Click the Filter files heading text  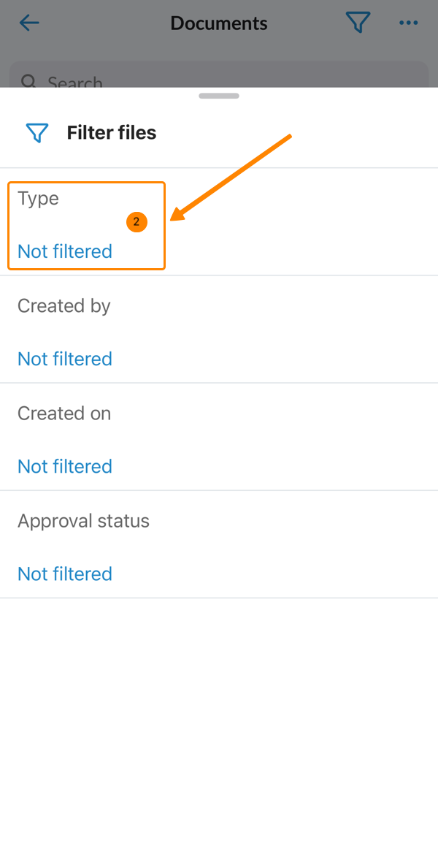click(x=112, y=133)
